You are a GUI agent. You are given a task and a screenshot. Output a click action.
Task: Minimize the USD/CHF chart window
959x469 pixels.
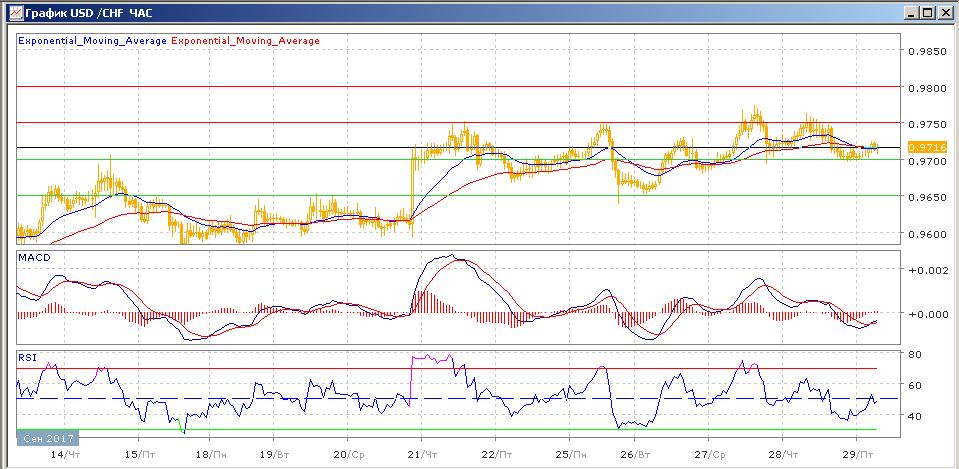tap(913, 13)
